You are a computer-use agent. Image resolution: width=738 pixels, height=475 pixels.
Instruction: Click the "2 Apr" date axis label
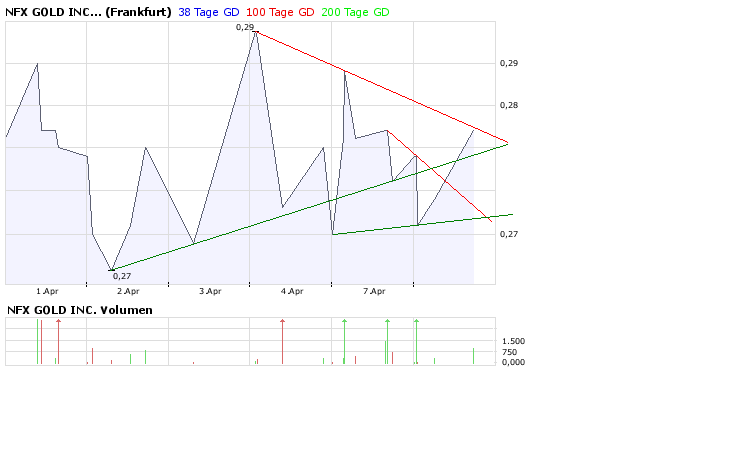click(128, 291)
